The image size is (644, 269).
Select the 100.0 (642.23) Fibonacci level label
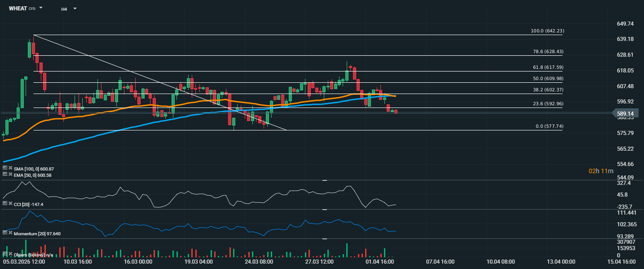[547, 31]
